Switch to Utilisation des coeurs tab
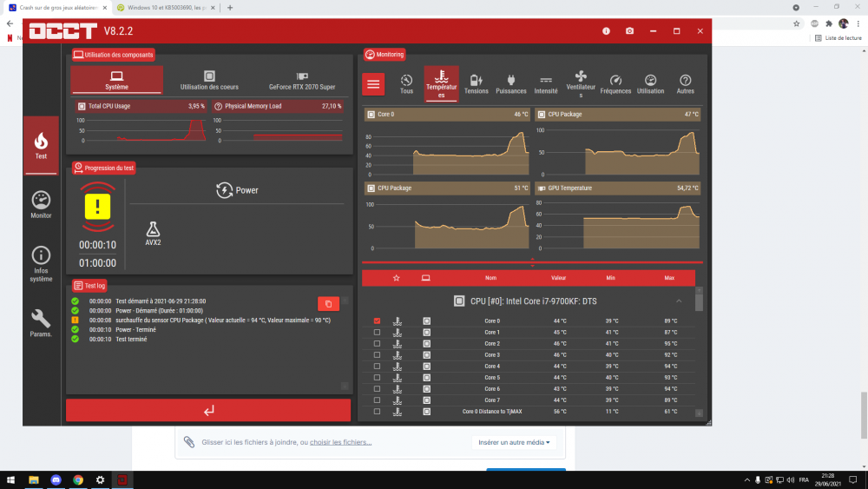The image size is (868, 489). 209,81
